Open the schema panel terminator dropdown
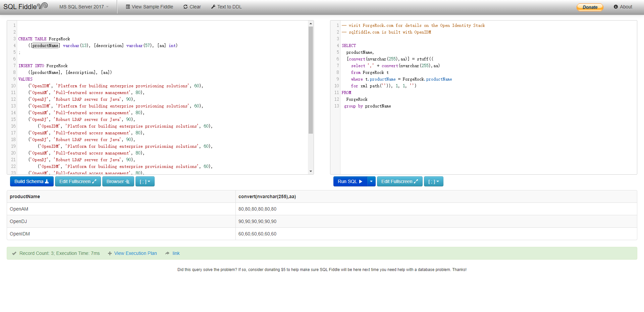This screenshot has height=312, width=644. (x=145, y=181)
